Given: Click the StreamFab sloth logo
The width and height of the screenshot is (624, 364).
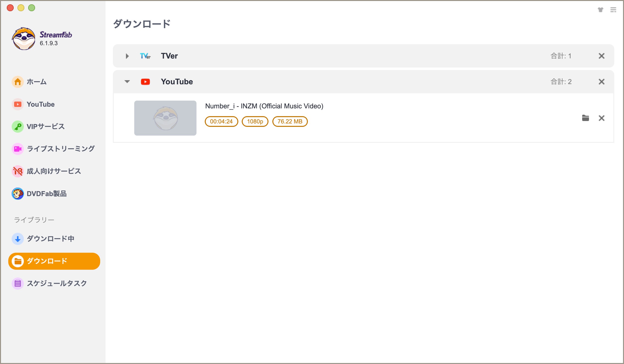Looking at the screenshot, I should pyautogui.click(x=24, y=39).
